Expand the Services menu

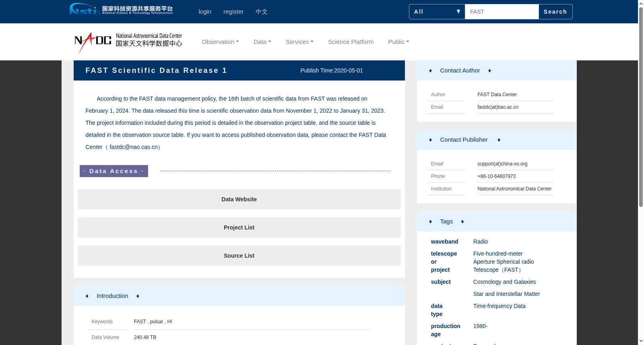(299, 42)
